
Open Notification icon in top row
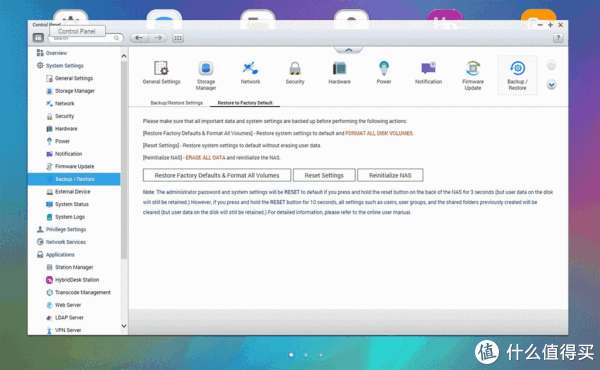(428, 73)
